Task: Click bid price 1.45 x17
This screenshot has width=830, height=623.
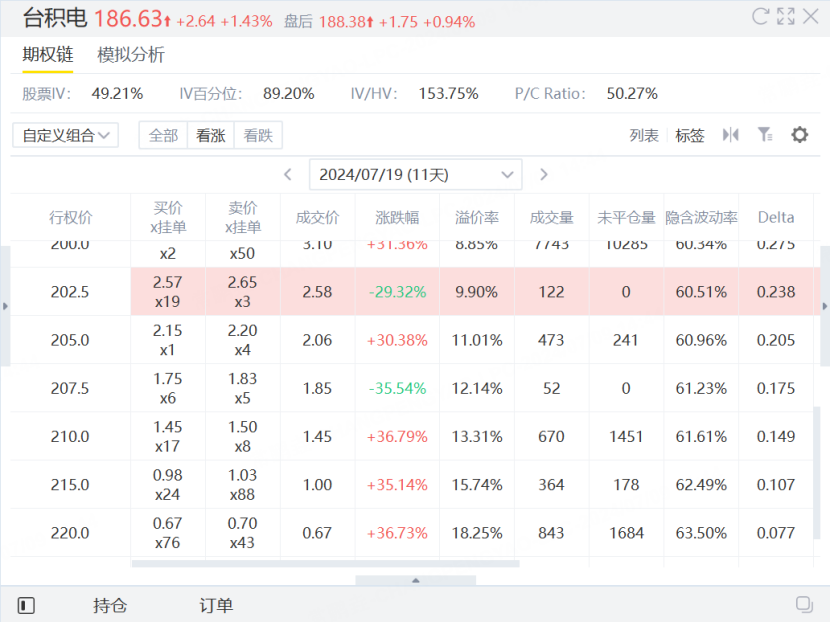Action: [167, 436]
